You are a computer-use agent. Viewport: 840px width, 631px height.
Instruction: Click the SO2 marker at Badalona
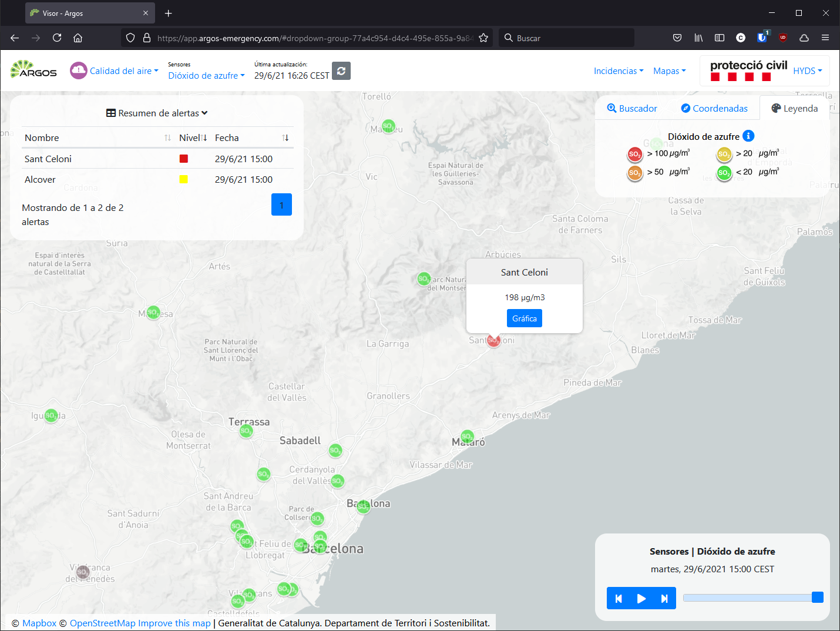point(364,506)
